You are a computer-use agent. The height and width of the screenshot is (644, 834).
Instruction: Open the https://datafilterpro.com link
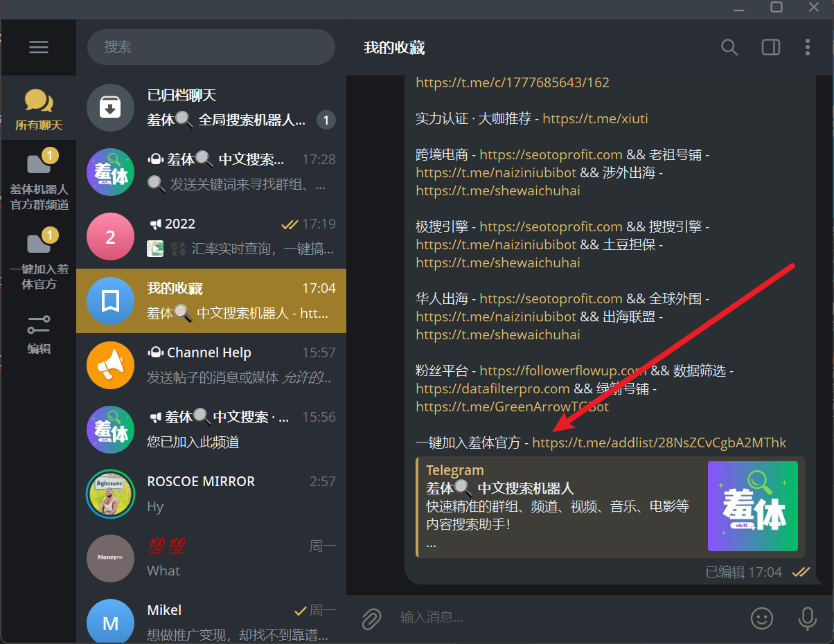pyautogui.click(x=493, y=388)
